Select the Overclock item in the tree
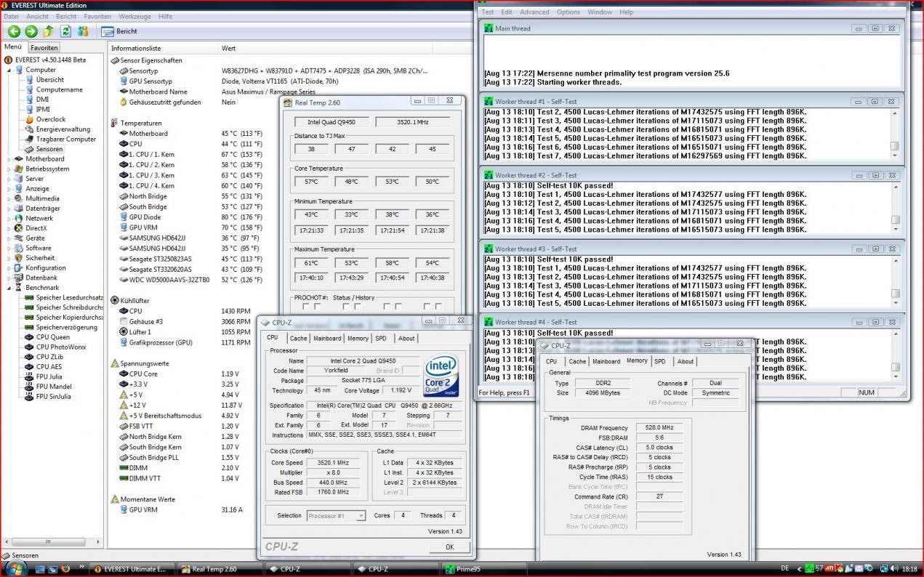The image size is (924, 577). (x=50, y=119)
